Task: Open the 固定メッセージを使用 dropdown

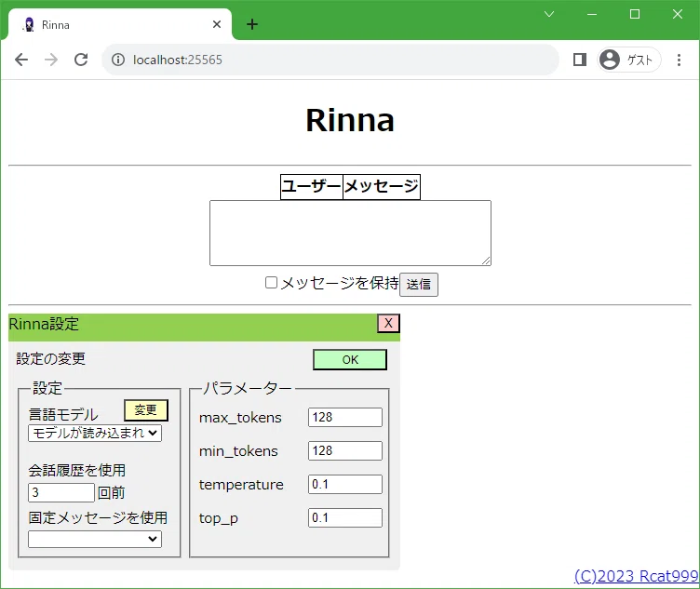Action: coord(95,539)
